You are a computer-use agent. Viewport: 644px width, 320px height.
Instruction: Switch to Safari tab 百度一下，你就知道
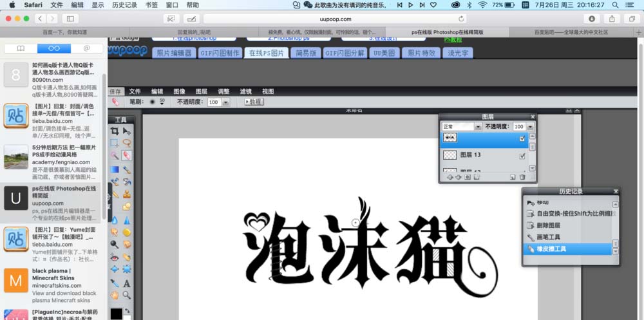(65, 32)
